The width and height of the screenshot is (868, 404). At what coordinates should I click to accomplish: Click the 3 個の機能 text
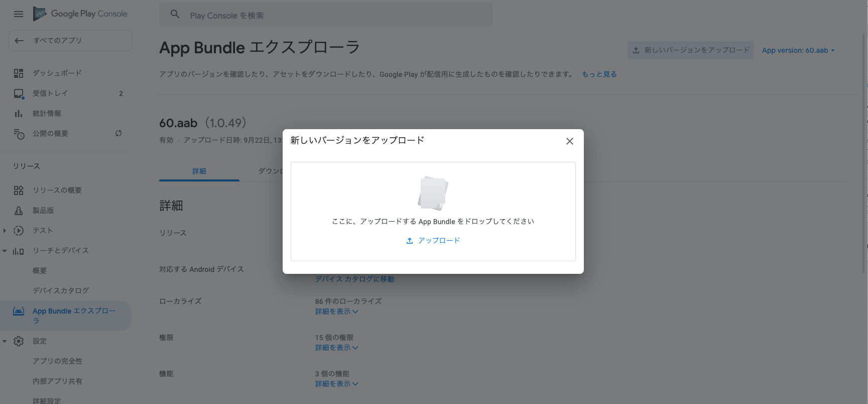click(332, 374)
